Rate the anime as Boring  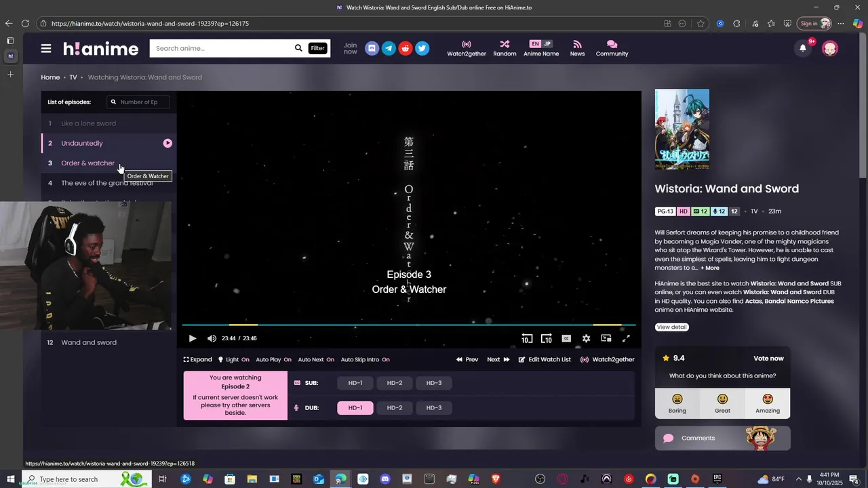(677, 403)
